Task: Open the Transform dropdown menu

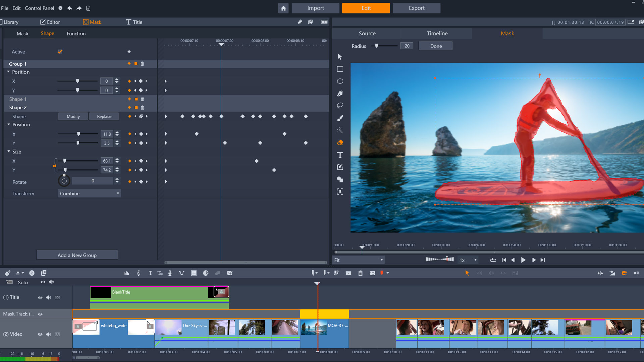Action: tap(89, 193)
